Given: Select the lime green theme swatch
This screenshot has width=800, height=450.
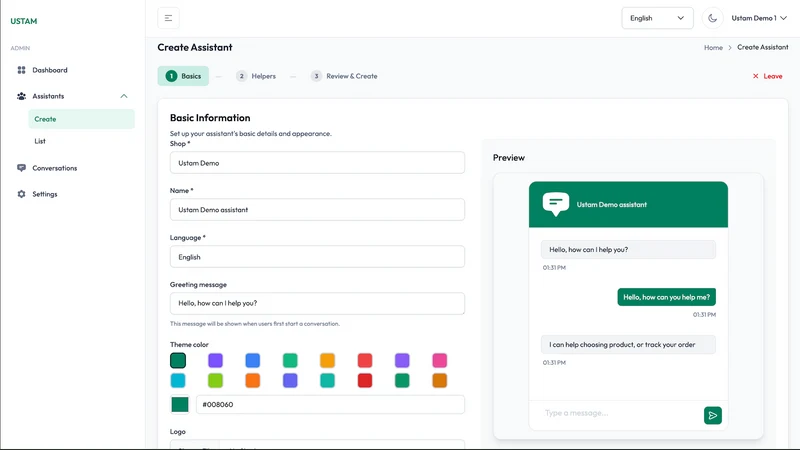Looking at the screenshot, I should pyautogui.click(x=215, y=381).
